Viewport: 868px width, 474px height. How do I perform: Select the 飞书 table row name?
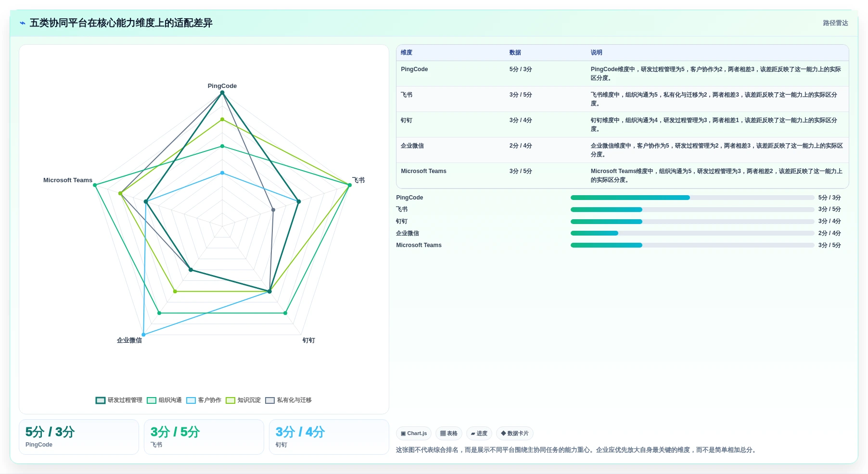coord(407,95)
